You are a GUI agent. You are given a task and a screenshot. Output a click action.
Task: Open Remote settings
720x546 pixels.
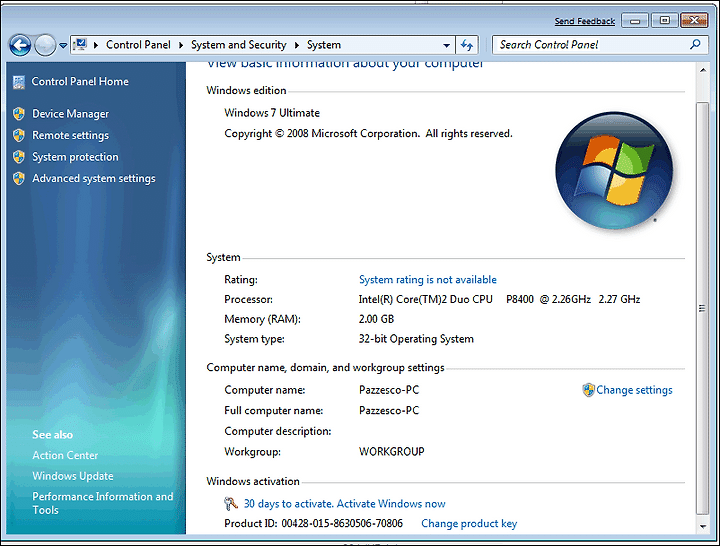pos(70,135)
